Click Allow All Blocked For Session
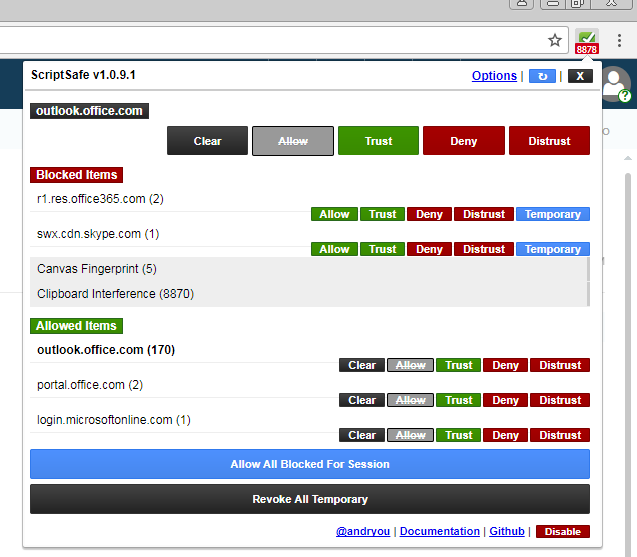The height and width of the screenshot is (557, 637). tap(310, 464)
